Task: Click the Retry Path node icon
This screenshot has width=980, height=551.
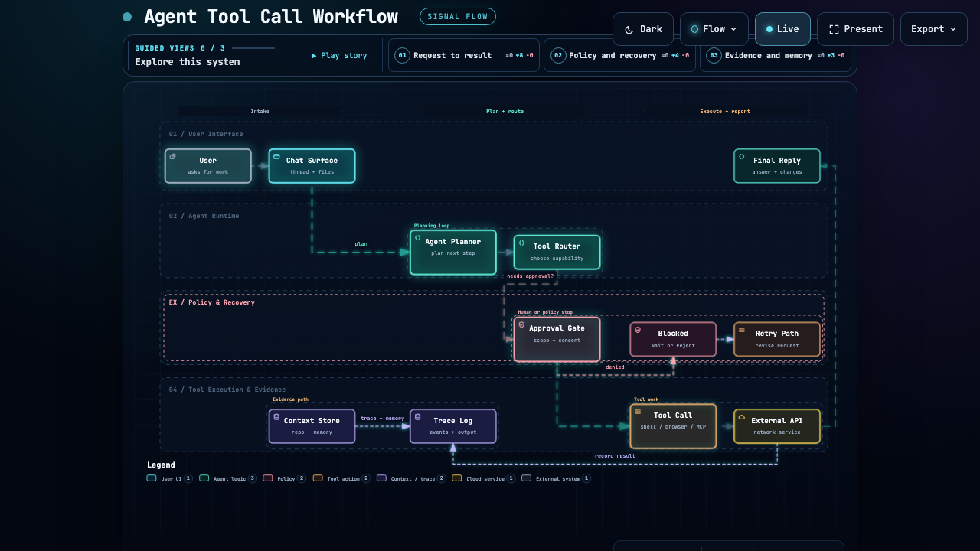Action: pos(741,330)
